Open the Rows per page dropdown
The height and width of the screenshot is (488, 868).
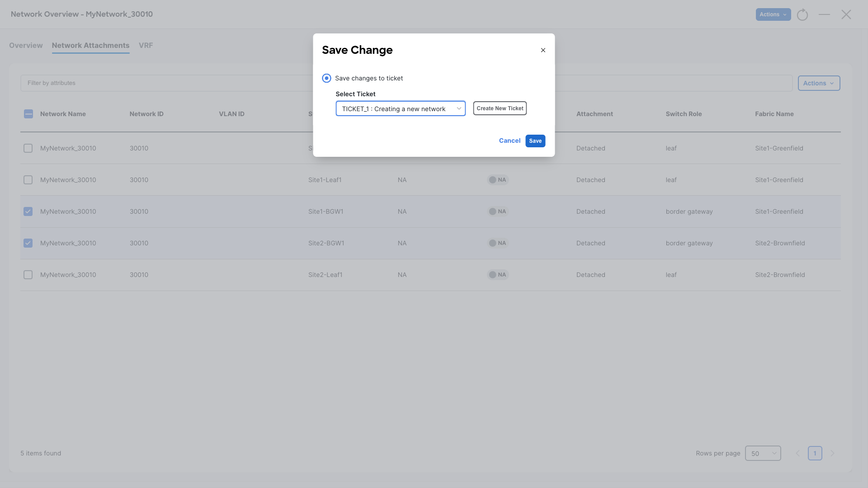(x=763, y=453)
